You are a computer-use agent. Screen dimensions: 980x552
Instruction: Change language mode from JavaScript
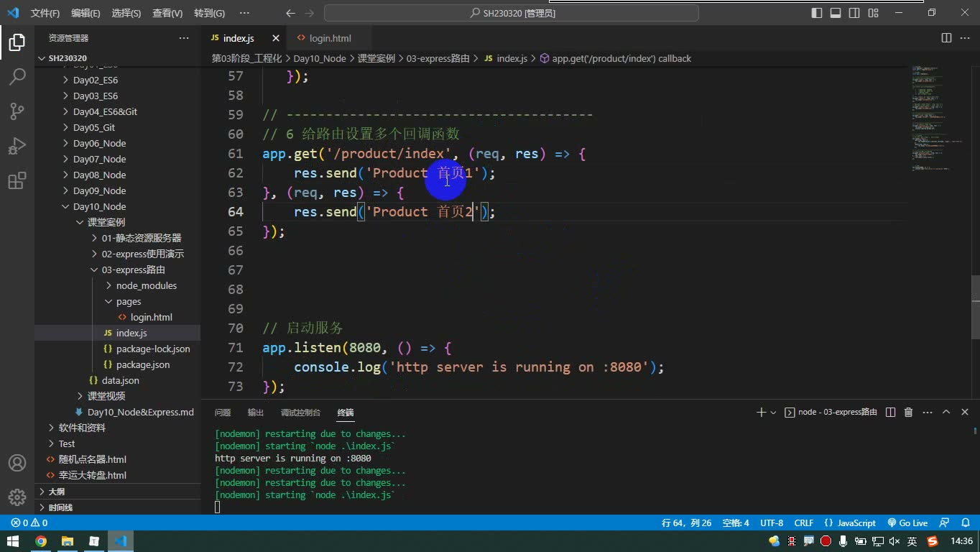[850, 523]
